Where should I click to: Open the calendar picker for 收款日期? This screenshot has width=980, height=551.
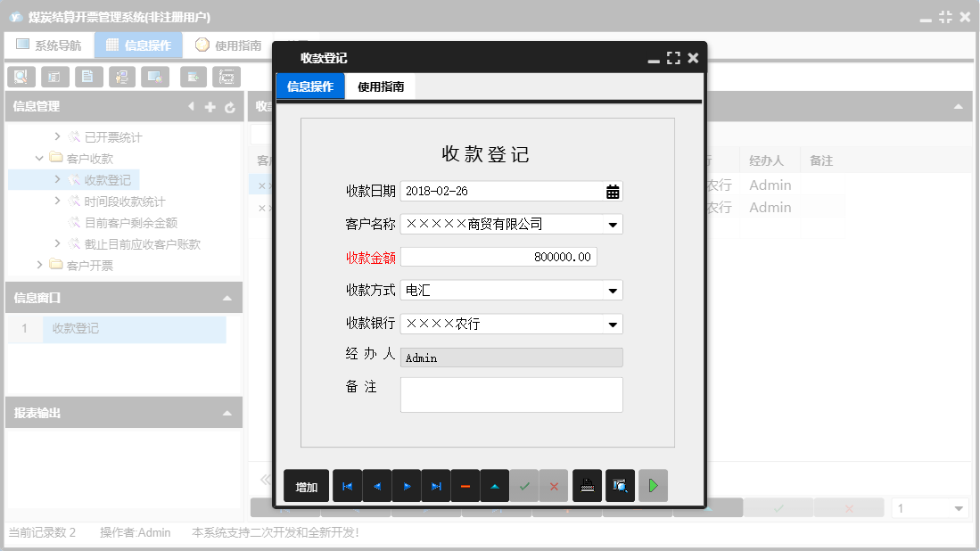612,191
